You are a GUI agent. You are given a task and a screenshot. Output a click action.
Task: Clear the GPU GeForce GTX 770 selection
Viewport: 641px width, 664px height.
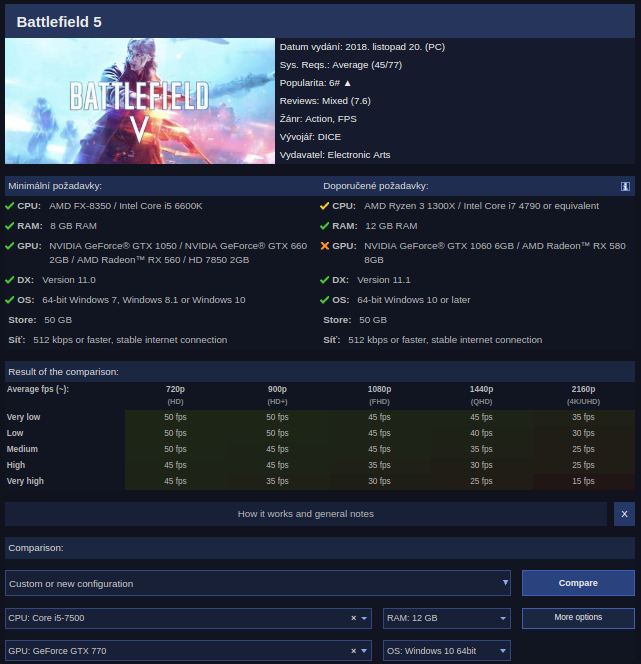point(354,651)
